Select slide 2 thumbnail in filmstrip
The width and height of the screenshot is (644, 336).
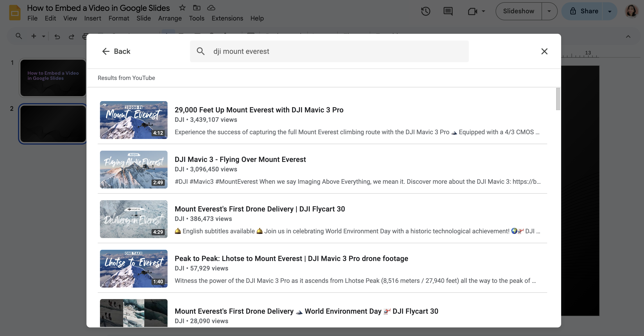(53, 124)
